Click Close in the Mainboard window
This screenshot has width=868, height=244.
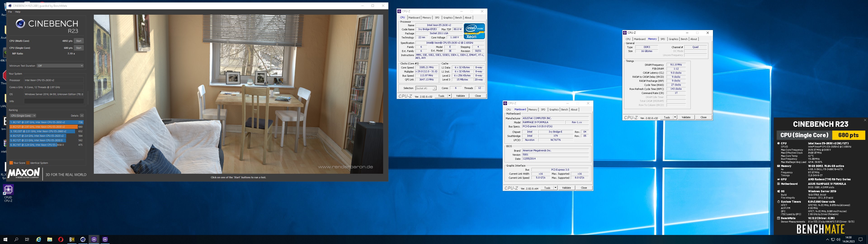(584, 188)
